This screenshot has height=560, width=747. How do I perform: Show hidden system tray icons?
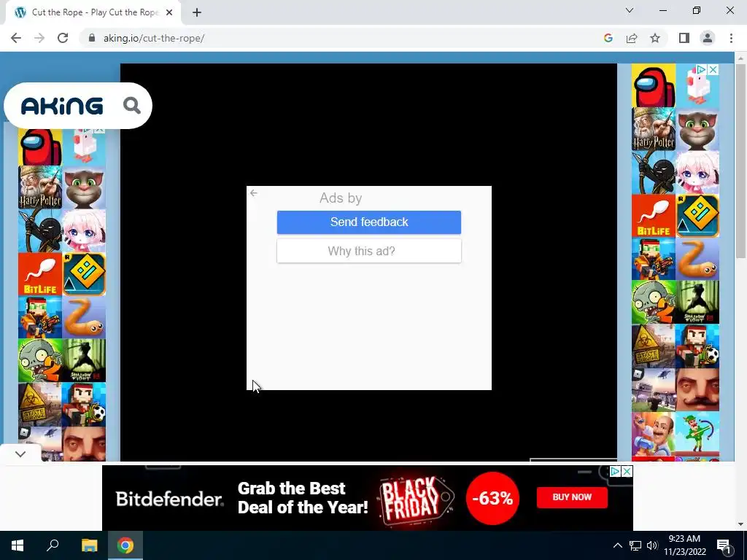(617, 545)
